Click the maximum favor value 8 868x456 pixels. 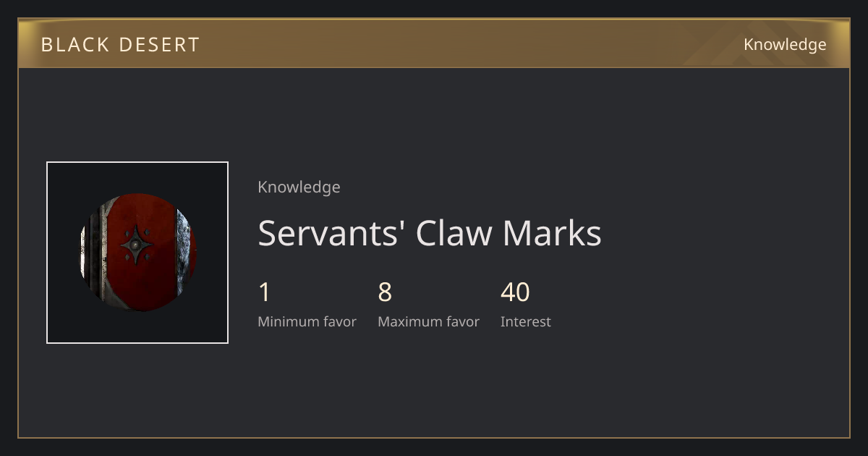pos(385,292)
